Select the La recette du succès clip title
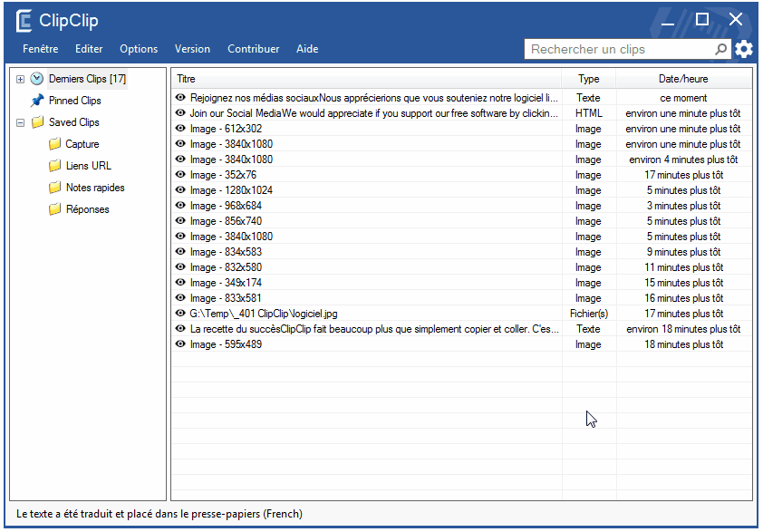This screenshot has height=532, width=763. pos(374,329)
